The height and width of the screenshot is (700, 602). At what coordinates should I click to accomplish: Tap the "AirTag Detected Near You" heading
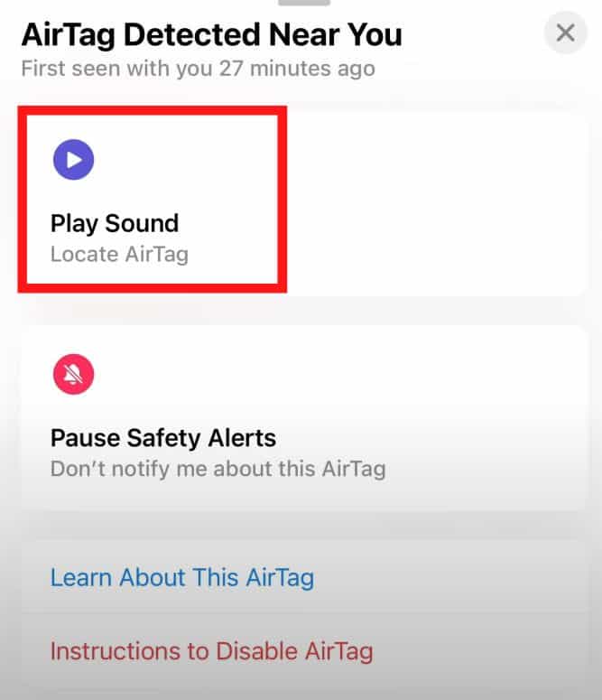212,35
